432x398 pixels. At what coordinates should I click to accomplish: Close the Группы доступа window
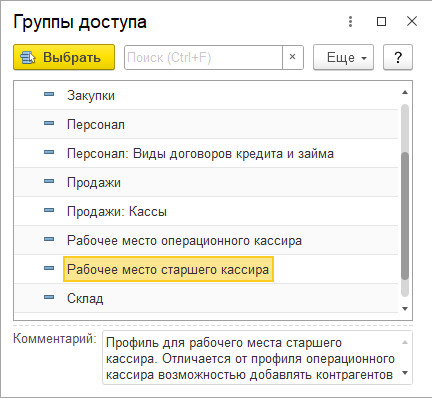412,21
